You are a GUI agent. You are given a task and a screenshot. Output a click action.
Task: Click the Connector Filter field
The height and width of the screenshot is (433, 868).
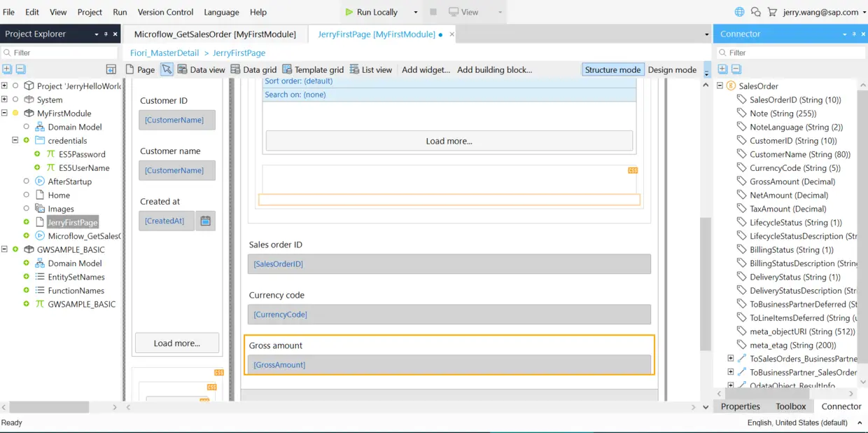pyautogui.click(x=790, y=53)
